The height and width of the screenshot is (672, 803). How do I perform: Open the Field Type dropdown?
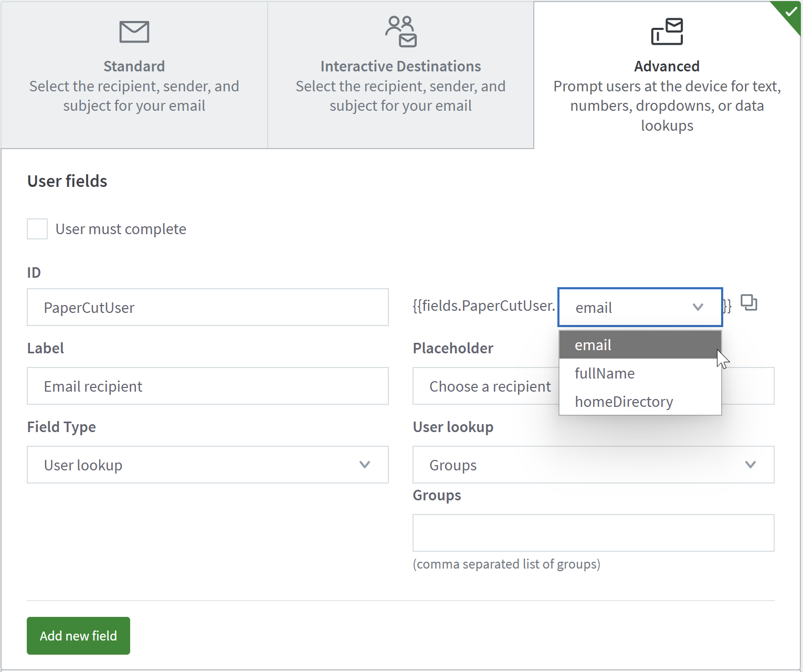click(208, 465)
